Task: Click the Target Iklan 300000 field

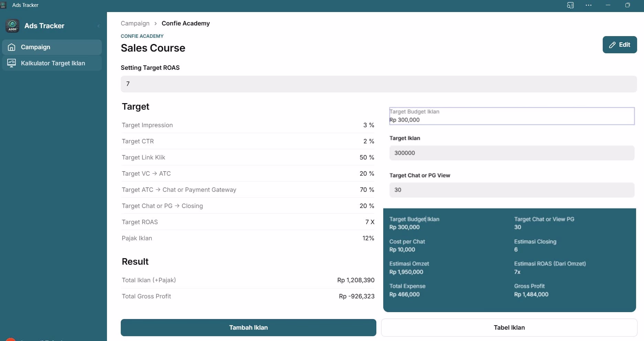Action: [512, 153]
